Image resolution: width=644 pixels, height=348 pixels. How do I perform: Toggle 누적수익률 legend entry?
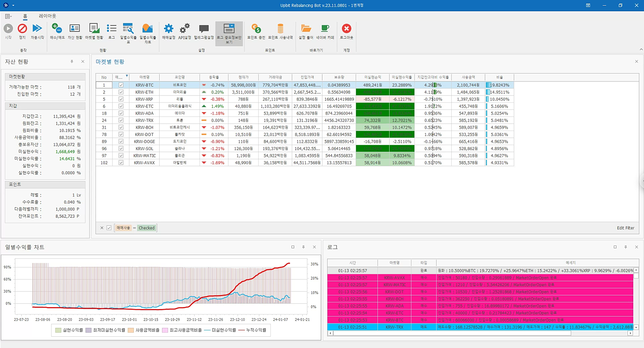[x=252, y=330]
